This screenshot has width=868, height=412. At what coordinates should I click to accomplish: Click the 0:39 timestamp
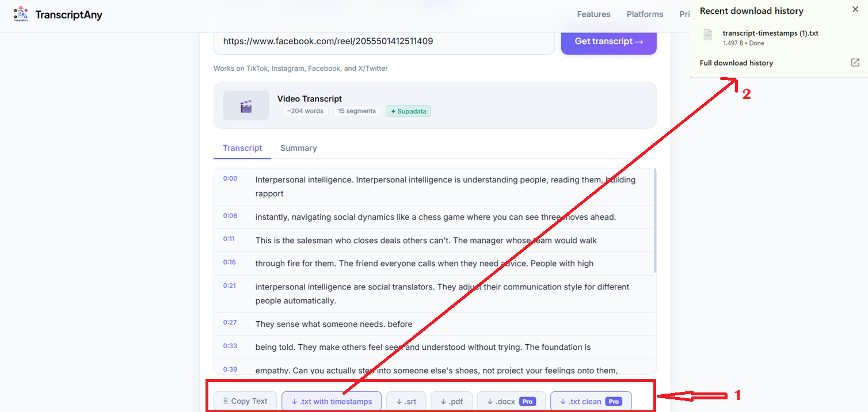point(230,369)
